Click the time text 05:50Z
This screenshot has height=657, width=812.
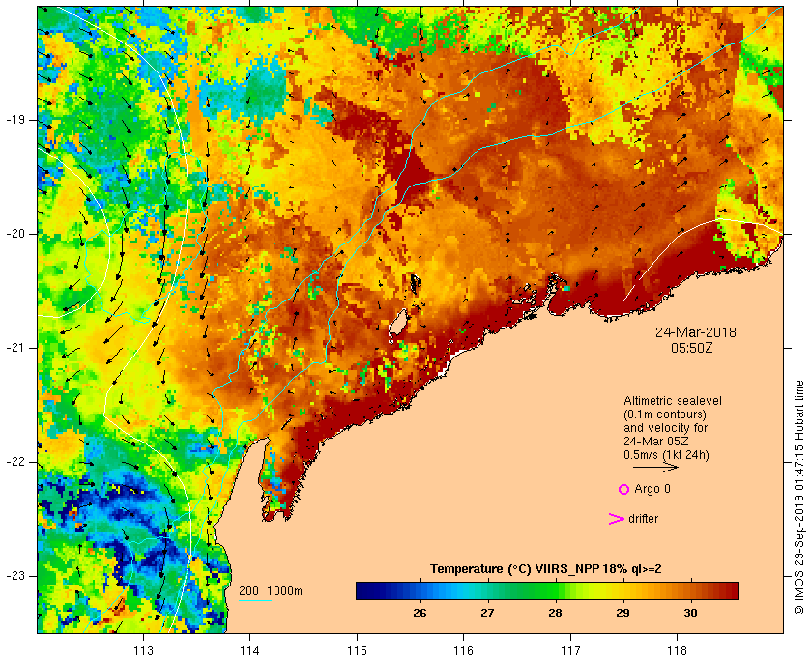point(692,348)
